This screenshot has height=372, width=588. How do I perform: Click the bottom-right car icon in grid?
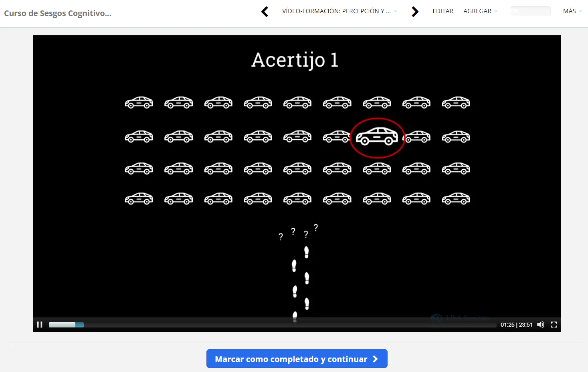[x=456, y=199]
